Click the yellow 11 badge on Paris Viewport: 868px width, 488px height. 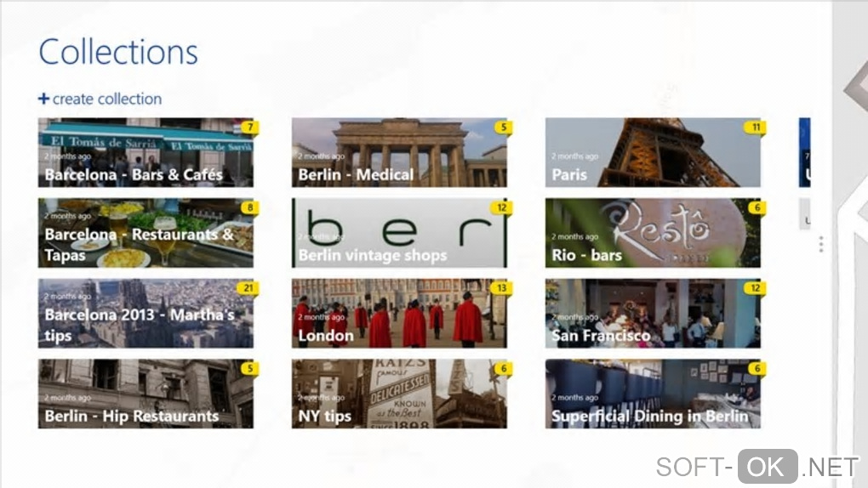[755, 128]
